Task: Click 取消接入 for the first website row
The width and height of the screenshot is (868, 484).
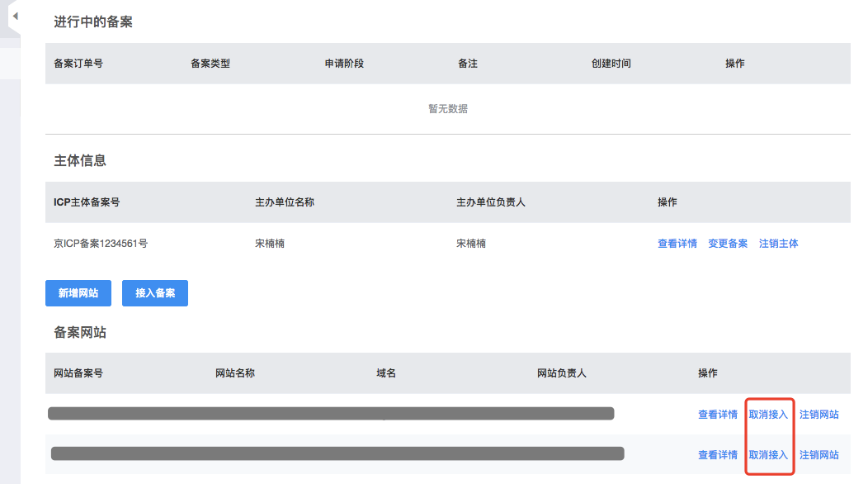Action: 768,415
